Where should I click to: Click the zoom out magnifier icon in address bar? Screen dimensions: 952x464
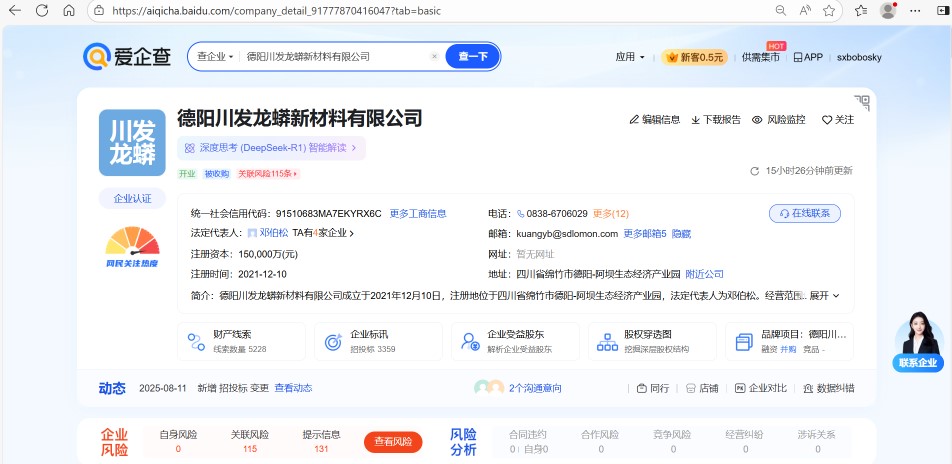pos(781,10)
